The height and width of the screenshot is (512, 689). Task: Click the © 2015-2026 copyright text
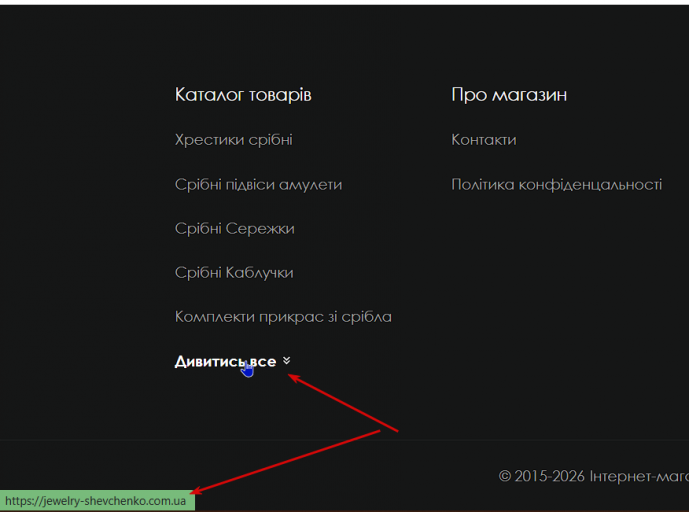tap(594, 476)
